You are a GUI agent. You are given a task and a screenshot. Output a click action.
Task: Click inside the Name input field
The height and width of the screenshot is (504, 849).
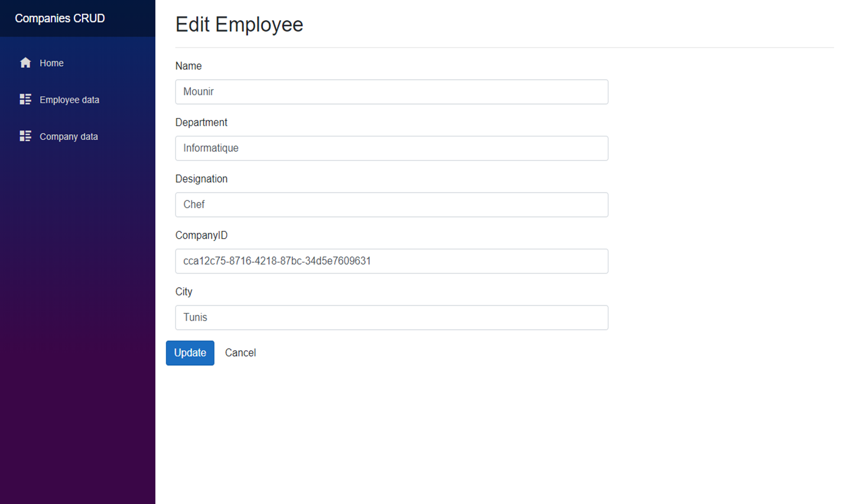pos(391,92)
